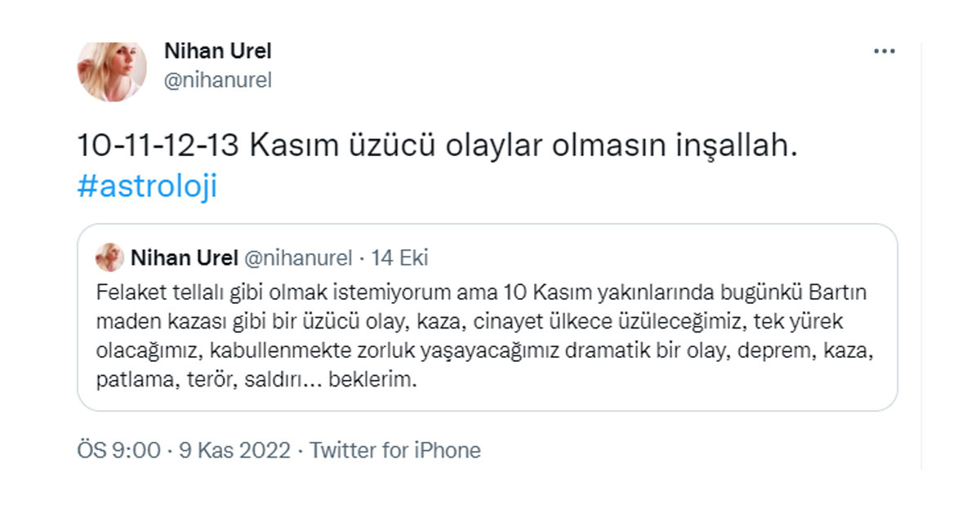Click the 9 Kas 2022 date
The height and width of the screenshot is (513, 980).
click(234, 450)
